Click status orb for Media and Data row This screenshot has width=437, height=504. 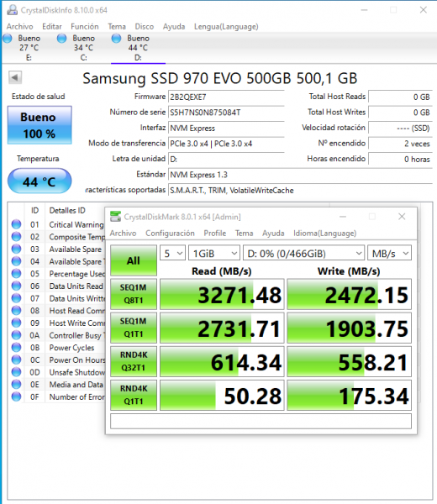point(17,385)
